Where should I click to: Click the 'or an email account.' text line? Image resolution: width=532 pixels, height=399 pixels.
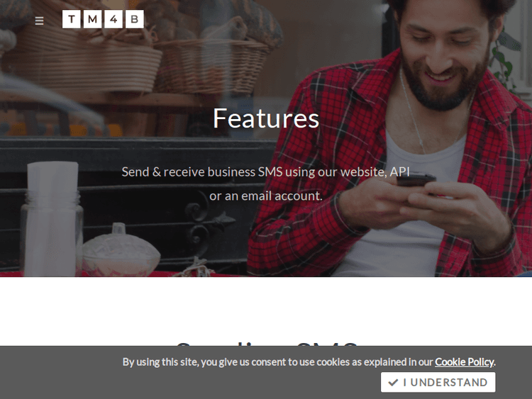coord(266,196)
